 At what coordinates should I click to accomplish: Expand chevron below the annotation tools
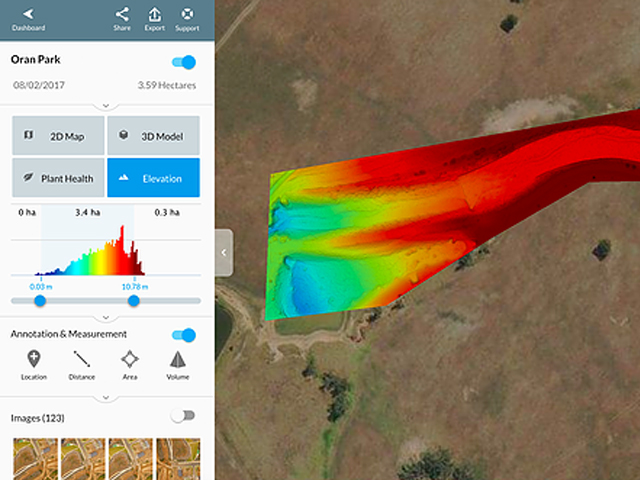coord(106,397)
